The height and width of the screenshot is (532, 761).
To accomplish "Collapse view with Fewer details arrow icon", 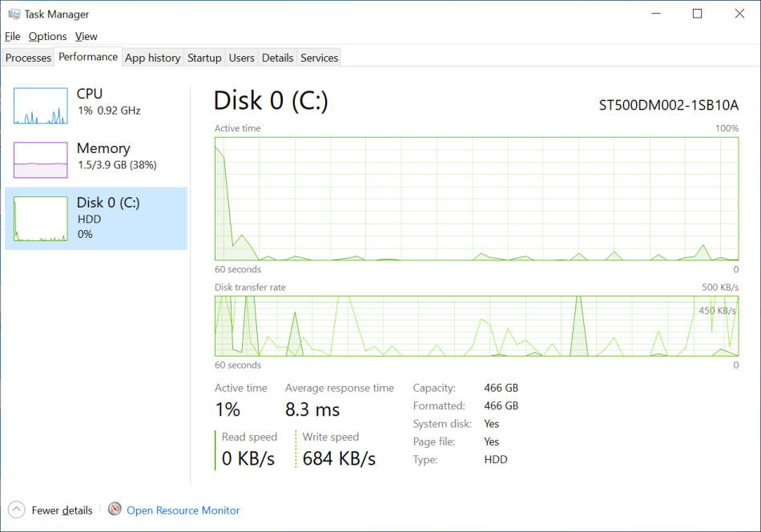I will (16, 510).
